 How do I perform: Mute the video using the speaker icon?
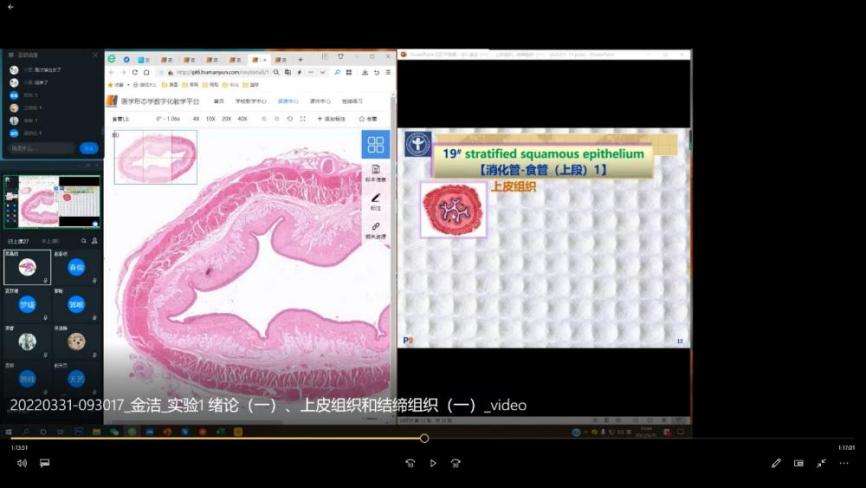[x=22, y=463]
